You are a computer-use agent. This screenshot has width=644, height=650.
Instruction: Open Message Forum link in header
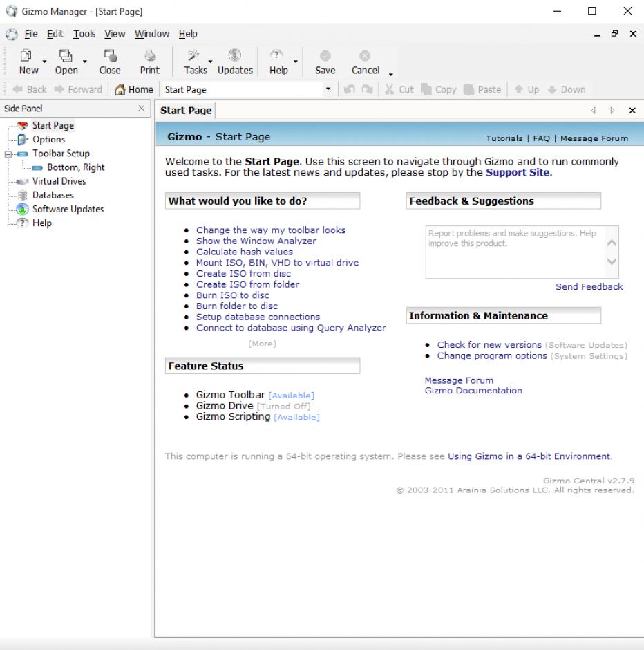point(594,138)
